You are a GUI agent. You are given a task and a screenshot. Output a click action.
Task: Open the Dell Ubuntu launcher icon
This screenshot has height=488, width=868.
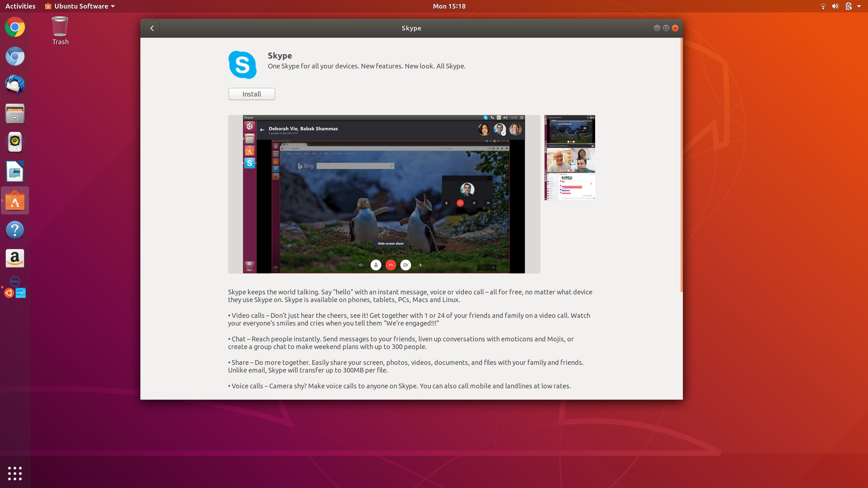click(15, 288)
